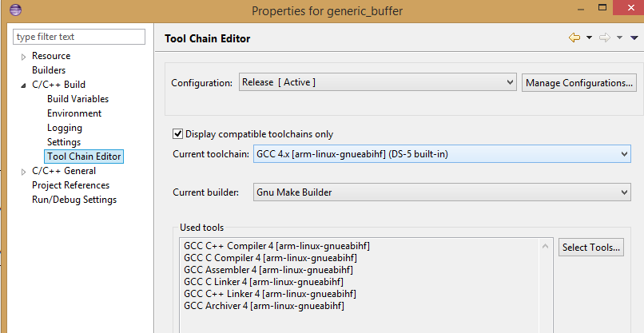Select GCC C++ Compiler 4 in Used tools

pyautogui.click(x=276, y=246)
